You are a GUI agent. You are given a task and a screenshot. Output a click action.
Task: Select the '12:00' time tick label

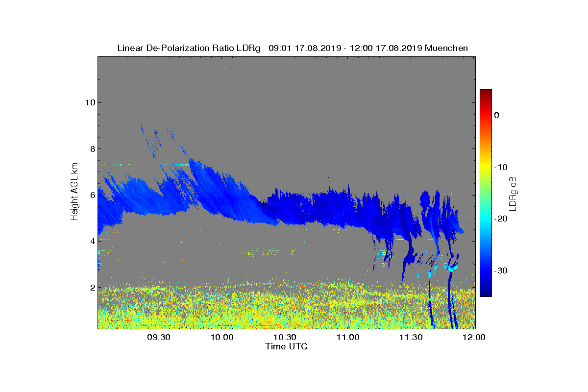[x=474, y=337]
